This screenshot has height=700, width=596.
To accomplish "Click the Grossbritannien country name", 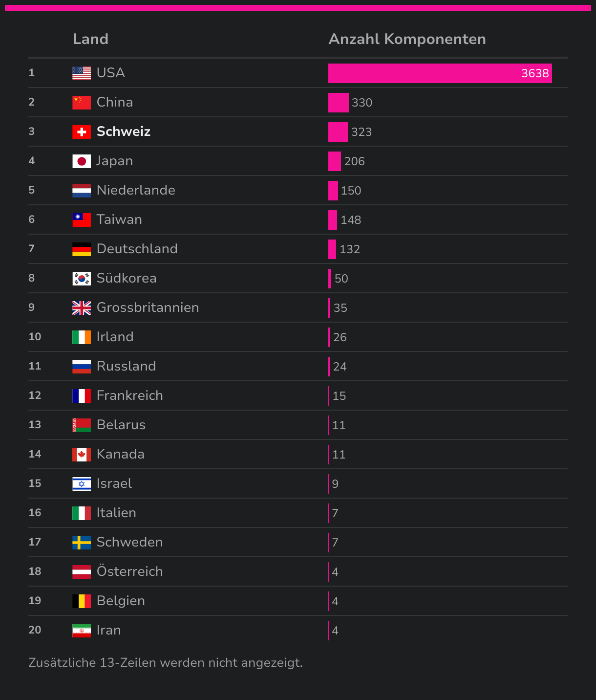I will [148, 307].
